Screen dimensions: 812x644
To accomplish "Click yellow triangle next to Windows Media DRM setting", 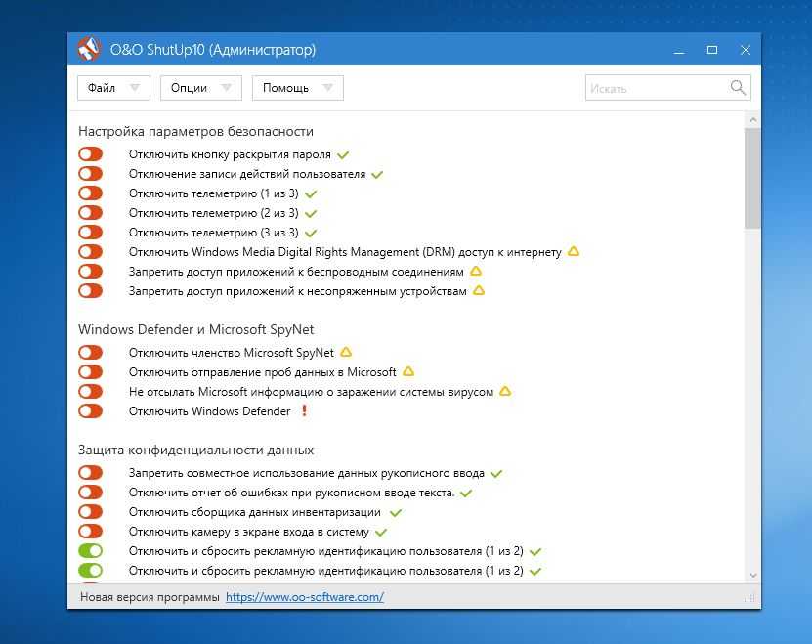I will (574, 251).
